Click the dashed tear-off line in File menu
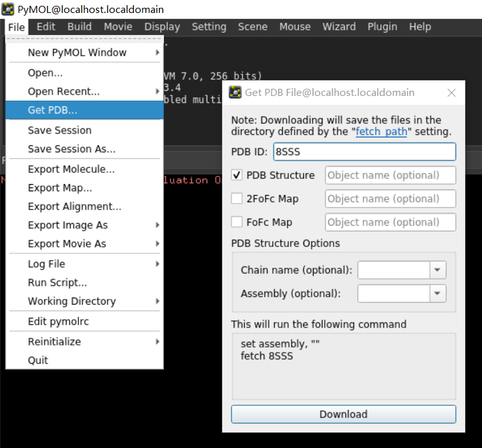Screen dimensions: 482x448 coord(84,38)
